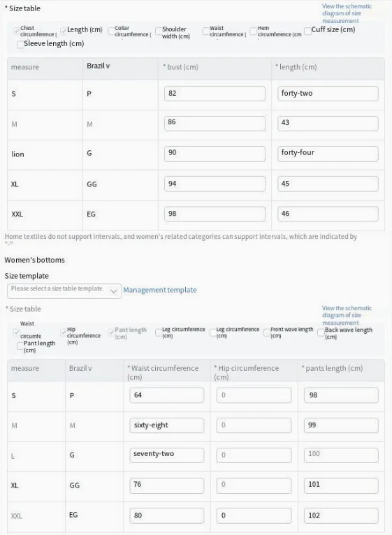Enable the Cuff size (cm) checkbox
The height and width of the screenshot is (535, 392).
coord(307,31)
